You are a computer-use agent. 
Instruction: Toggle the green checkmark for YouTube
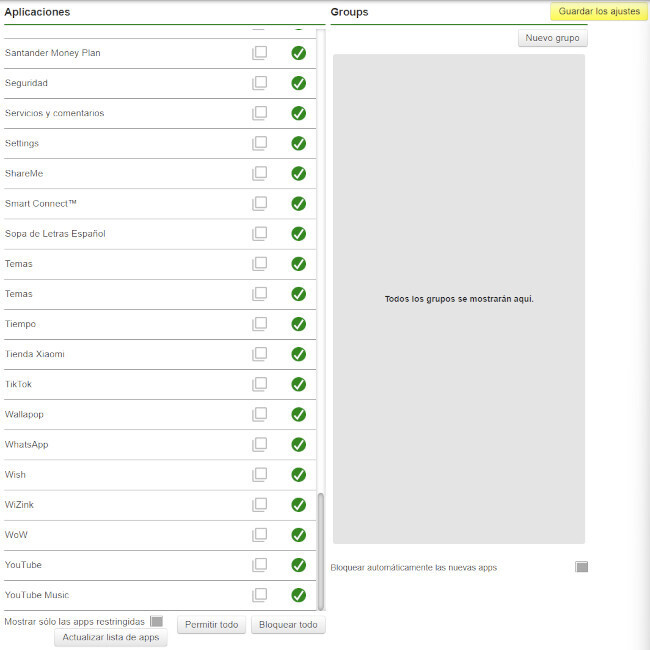(298, 565)
